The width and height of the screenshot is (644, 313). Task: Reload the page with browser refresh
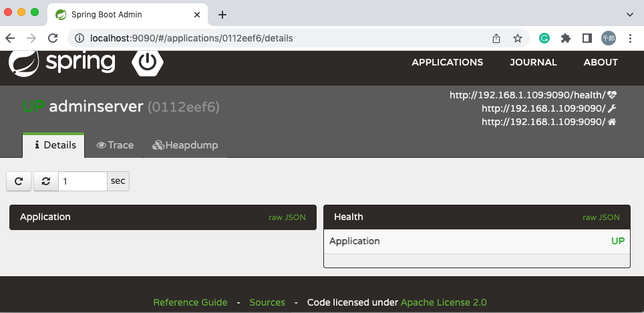(53, 38)
